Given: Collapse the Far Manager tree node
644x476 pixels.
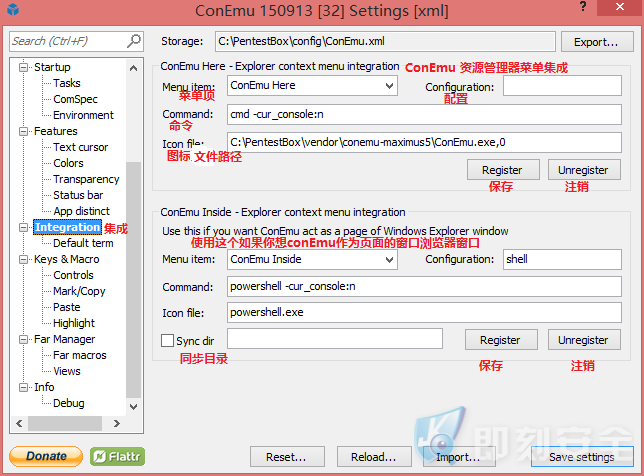Looking at the screenshot, I should tap(23, 339).
